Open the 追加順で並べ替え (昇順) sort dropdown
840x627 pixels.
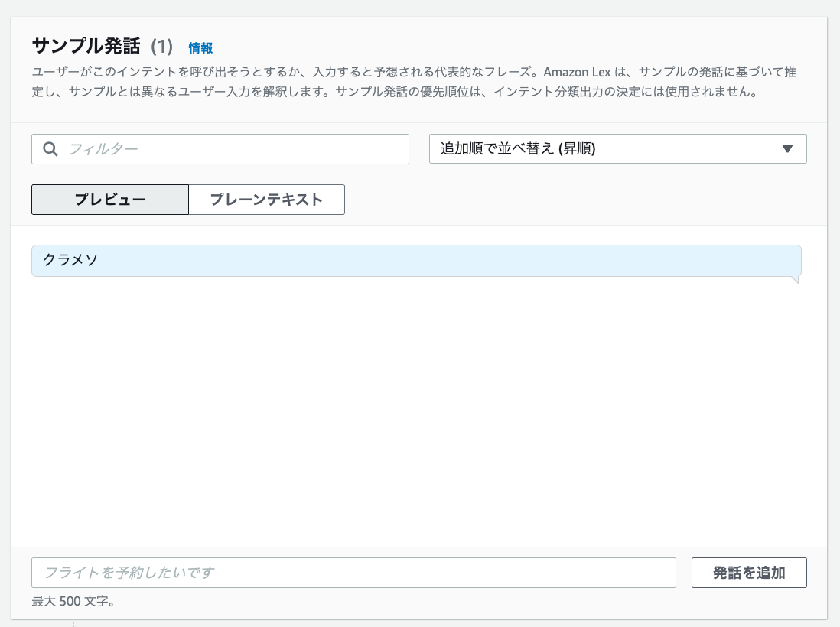coord(617,149)
